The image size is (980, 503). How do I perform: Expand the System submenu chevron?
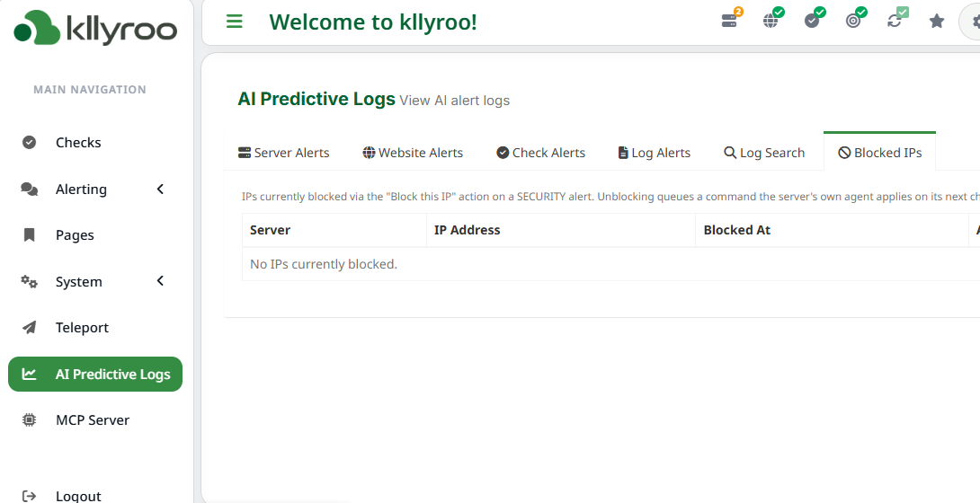coord(161,281)
